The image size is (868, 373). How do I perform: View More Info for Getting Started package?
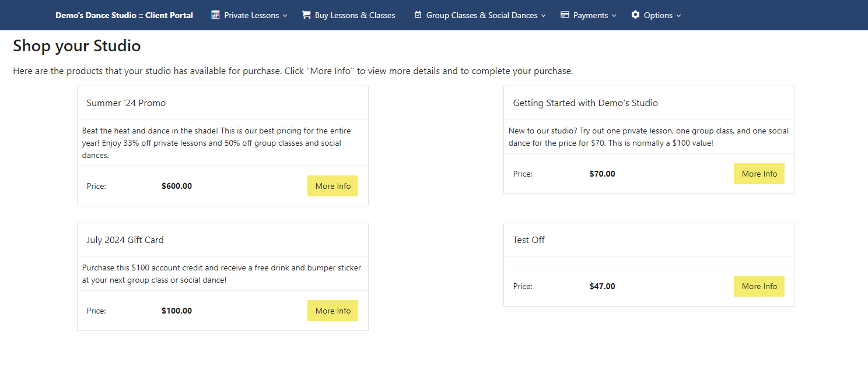point(759,174)
